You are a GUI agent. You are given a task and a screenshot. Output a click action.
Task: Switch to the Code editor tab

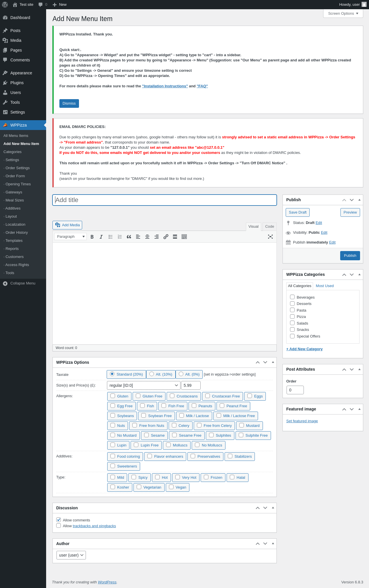point(270,227)
